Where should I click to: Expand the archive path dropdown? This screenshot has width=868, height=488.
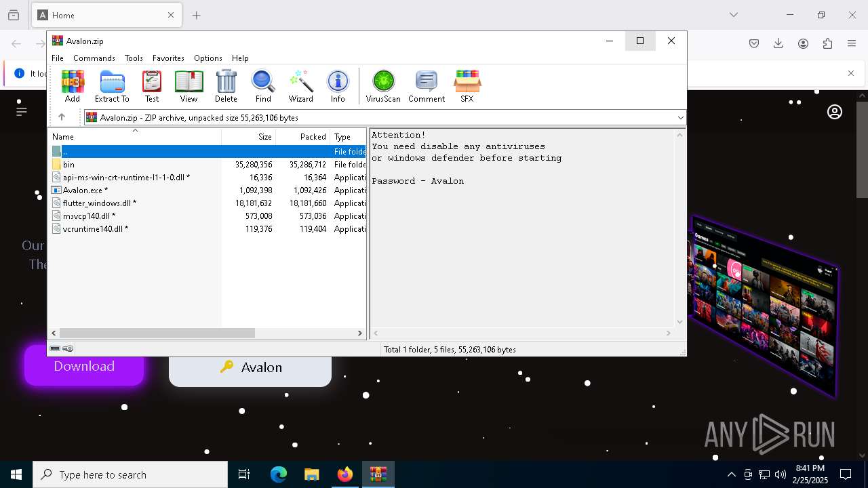680,118
